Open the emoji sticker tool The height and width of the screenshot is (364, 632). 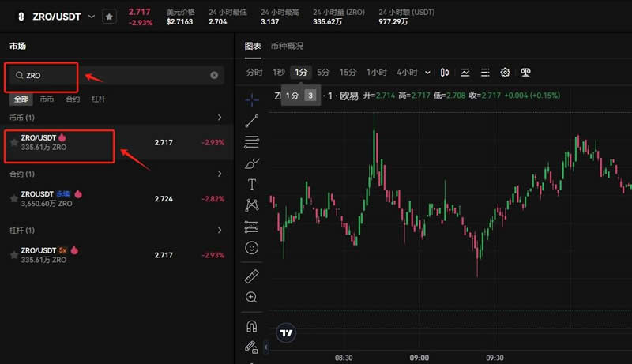click(251, 248)
